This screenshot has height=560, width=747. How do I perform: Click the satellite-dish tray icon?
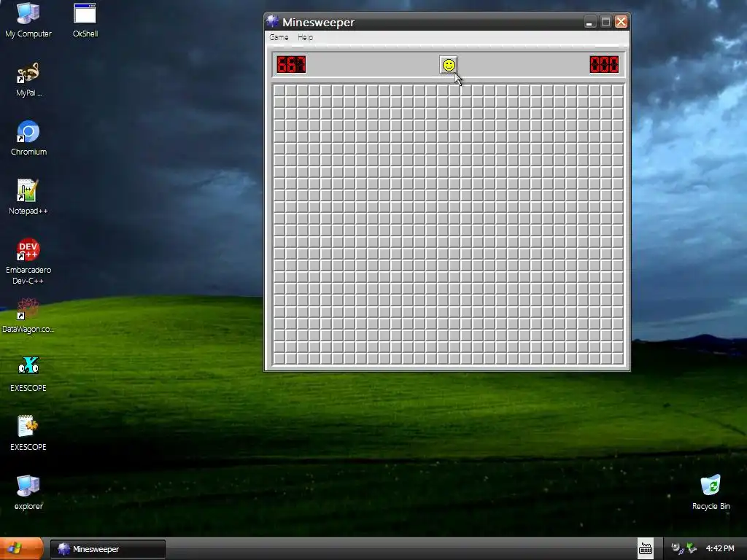click(x=677, y=548)
